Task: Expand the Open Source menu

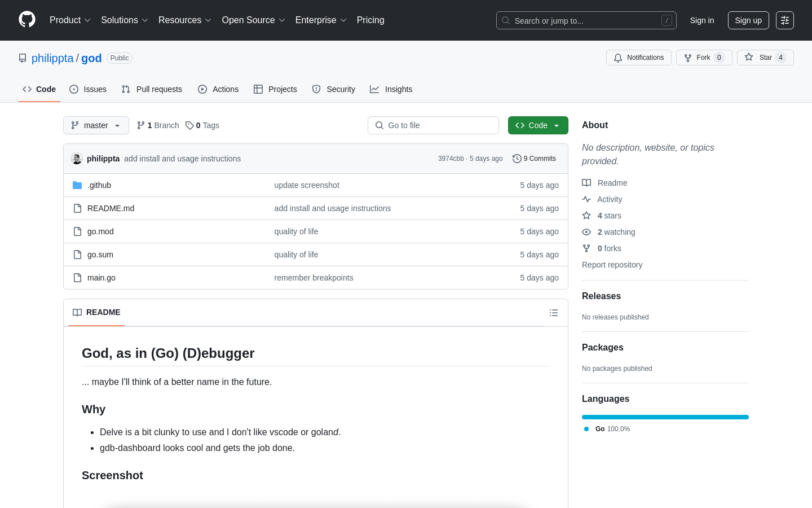Action: (253, 20)
